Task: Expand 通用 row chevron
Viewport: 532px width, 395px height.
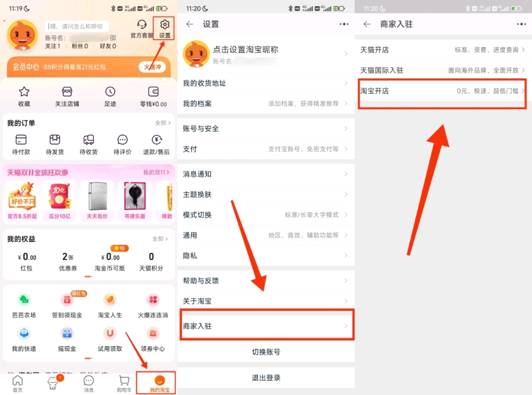Action: (x=346, y=235)
